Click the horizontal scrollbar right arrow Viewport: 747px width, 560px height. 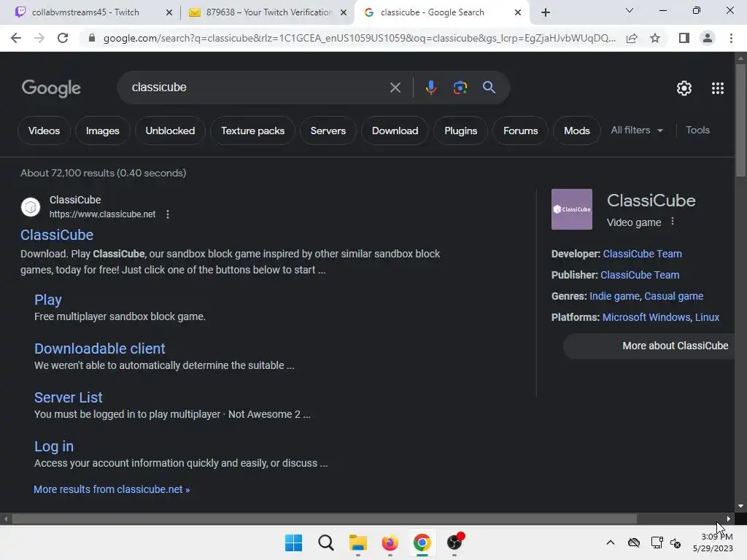729,519
